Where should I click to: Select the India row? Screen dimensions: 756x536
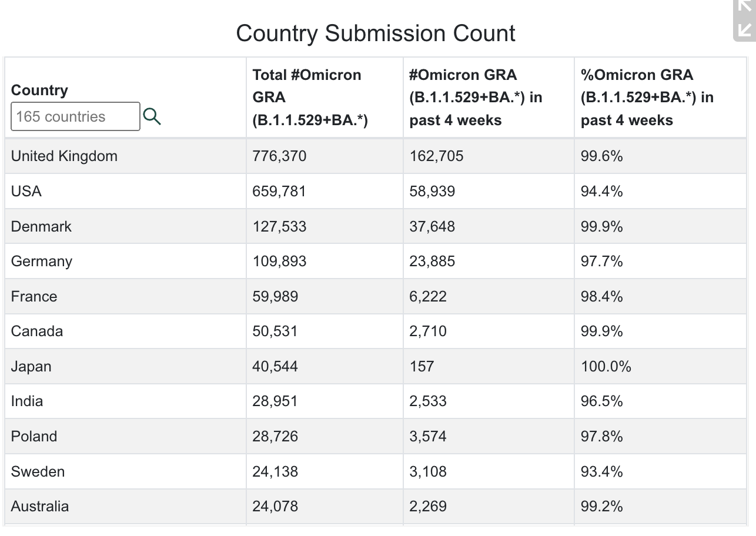point(27,401)
